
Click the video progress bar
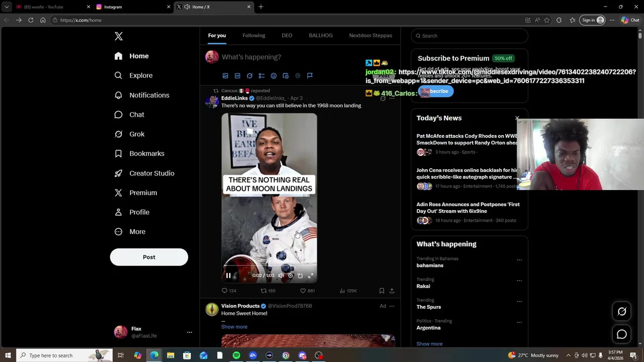point(269,266)
